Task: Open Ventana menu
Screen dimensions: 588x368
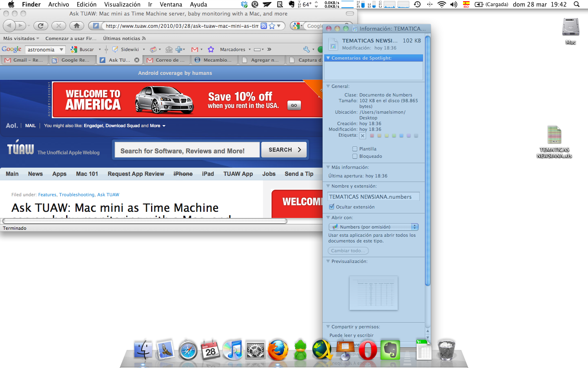Action: tap(171, 4)
